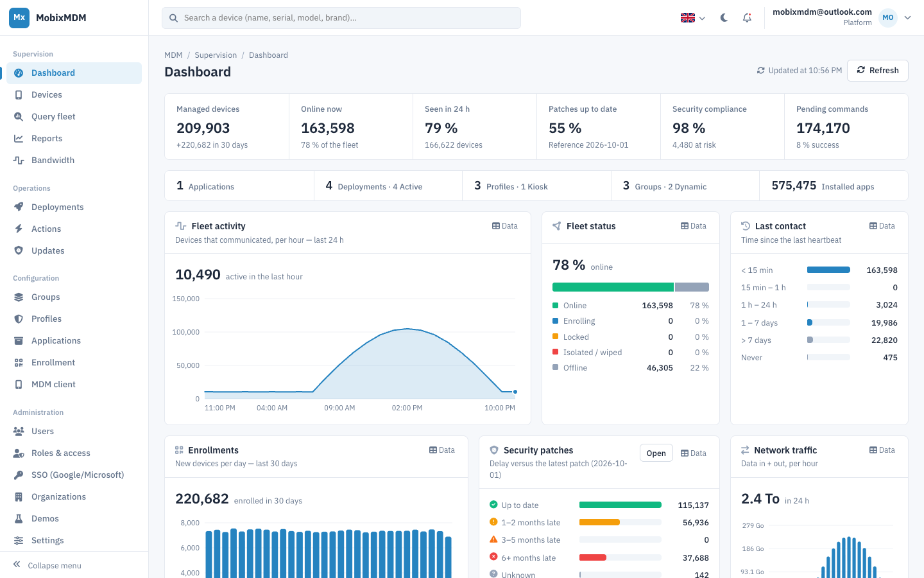The image size is (924, 578).
Task: Click the MDM client phone icon
Action: 19,385
